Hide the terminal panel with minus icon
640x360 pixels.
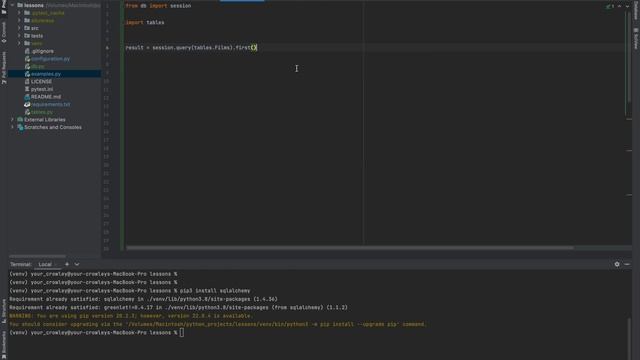(x=627, y=264)
